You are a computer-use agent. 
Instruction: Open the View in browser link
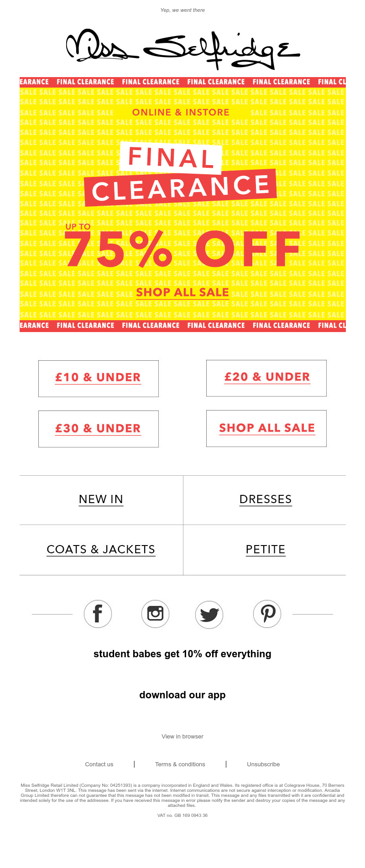coord(182,736)
